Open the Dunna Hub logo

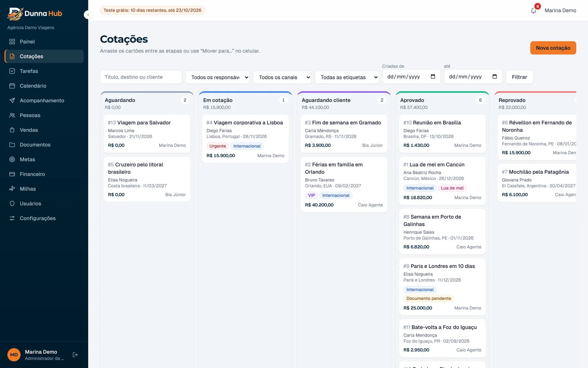coord(35,13)
